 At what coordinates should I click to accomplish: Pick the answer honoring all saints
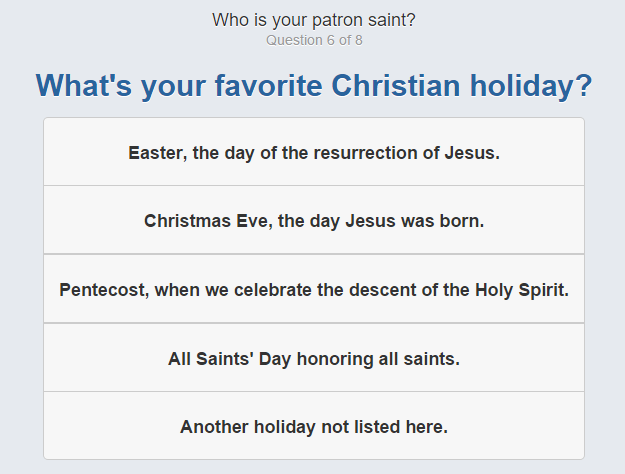(x=314, y=358)
